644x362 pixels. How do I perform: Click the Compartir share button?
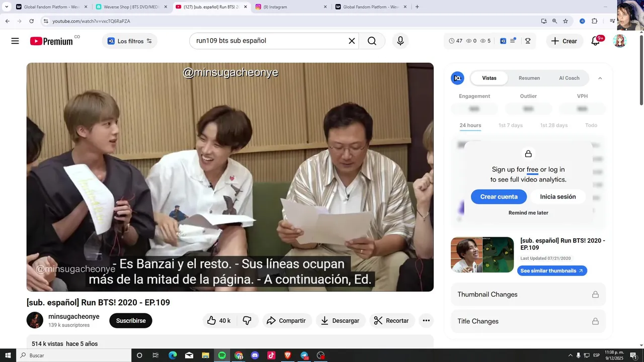coord(287,321)
